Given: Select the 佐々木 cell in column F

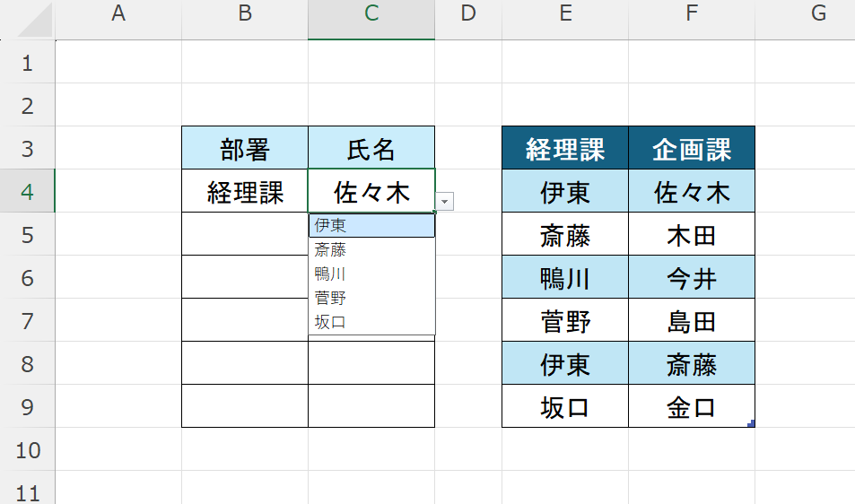Looking at the screenshot, I should pos(692,192).
